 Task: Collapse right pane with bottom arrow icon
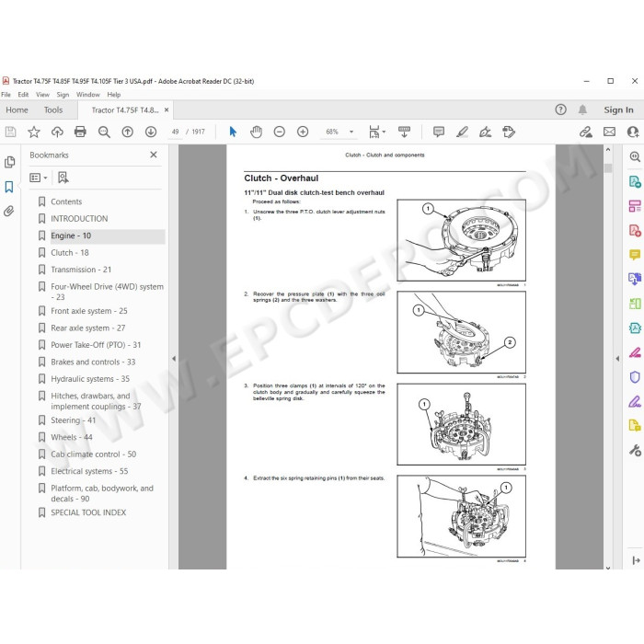[x=637, y=560]
